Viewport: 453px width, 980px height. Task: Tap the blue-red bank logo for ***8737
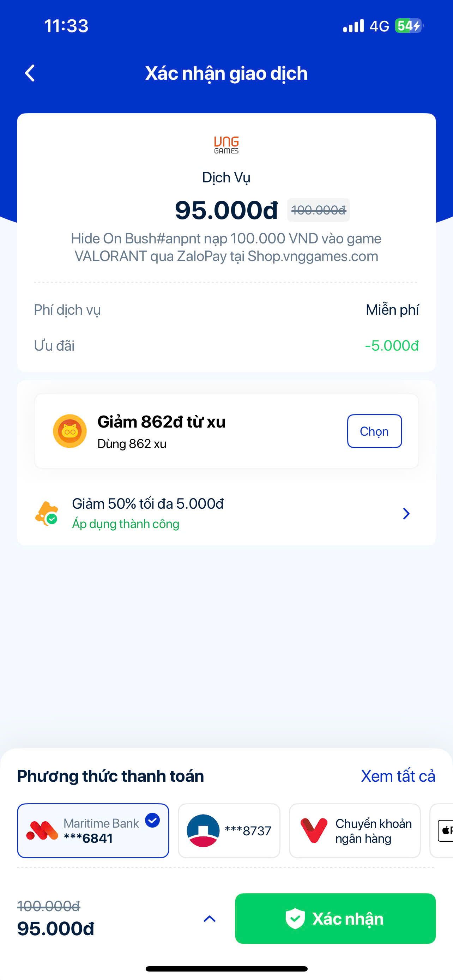click(203, 831)
